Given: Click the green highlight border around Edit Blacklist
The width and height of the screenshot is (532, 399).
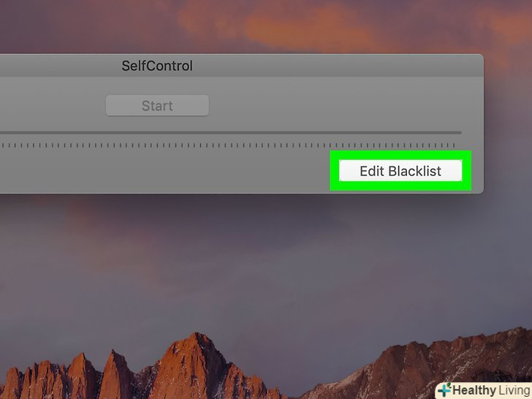Looking at the screenshot, I should [400, 155].
